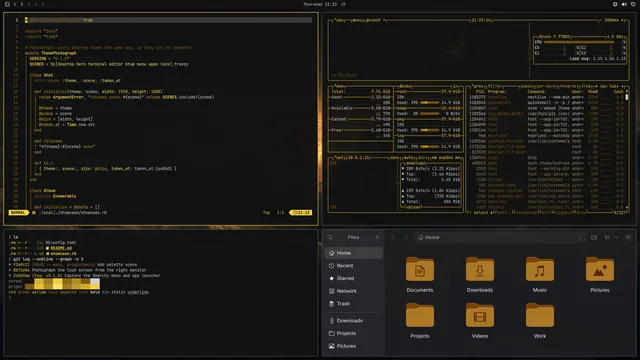Click the new folder icon in Files

pos(594,237)
